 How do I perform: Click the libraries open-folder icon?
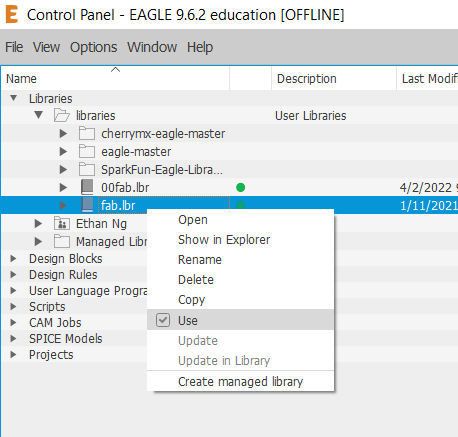tap(62, 116)
